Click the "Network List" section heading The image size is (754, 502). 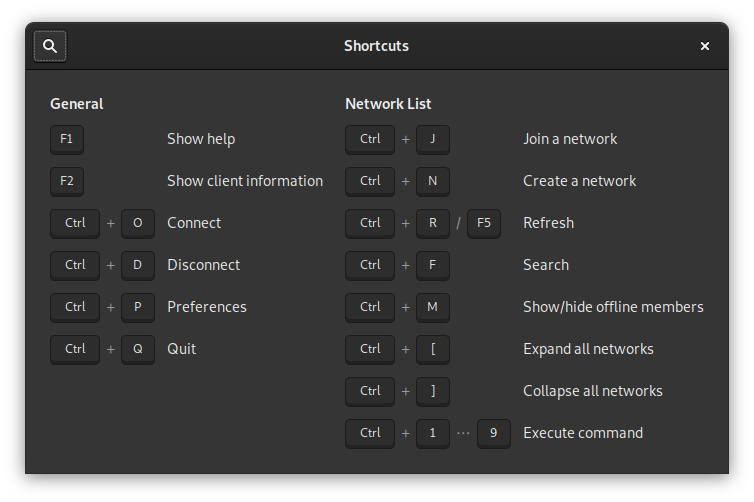pos(388,104)
